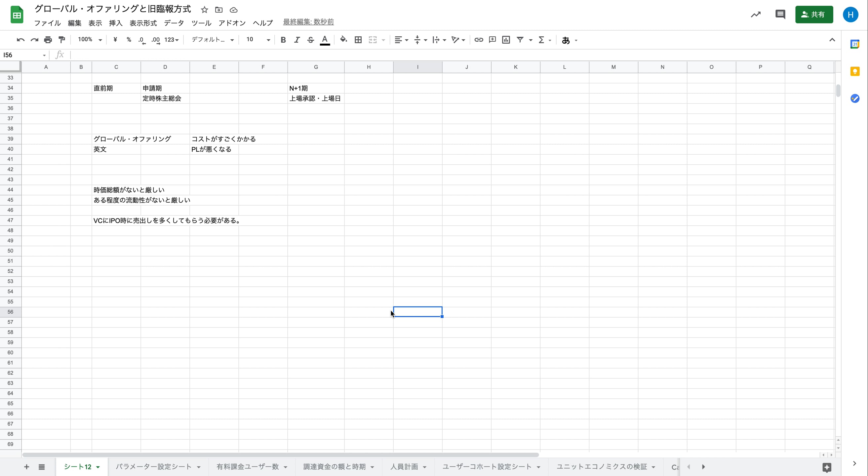The height and width of the screenshot is (476, 868).
Task: Switch to the 人員計画 sheet tab
Action: 404,466
